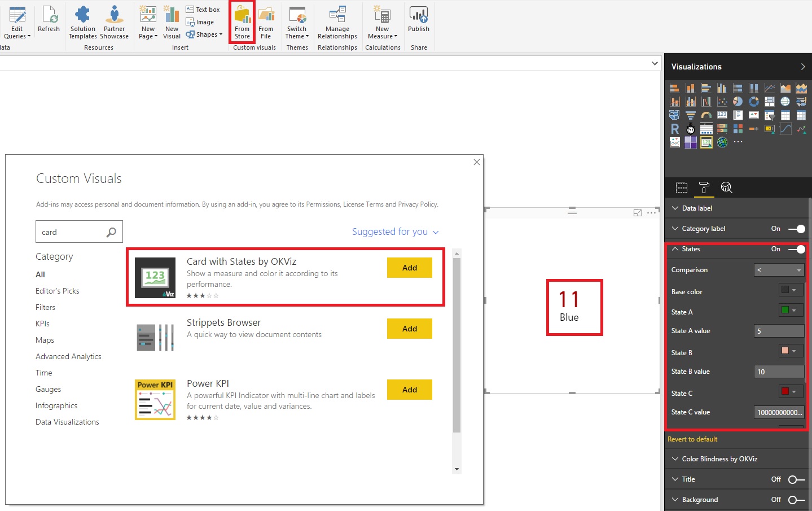Select the Infographics category
The height and width of the screenshot is (511, 812).
point(56,405)
